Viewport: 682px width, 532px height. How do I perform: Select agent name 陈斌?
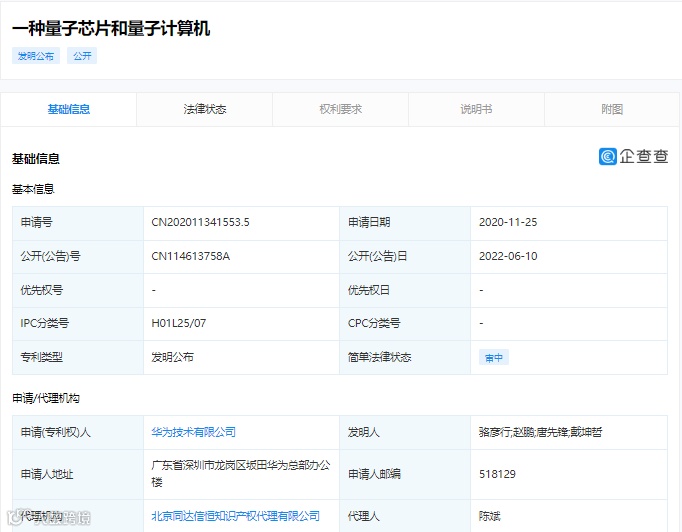point(489,516)
